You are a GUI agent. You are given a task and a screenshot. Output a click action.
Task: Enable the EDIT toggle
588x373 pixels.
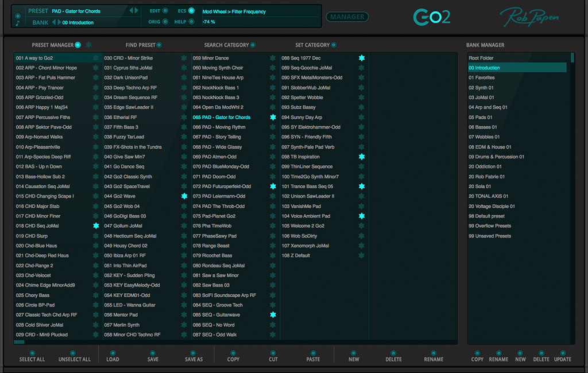coord(165,11)
